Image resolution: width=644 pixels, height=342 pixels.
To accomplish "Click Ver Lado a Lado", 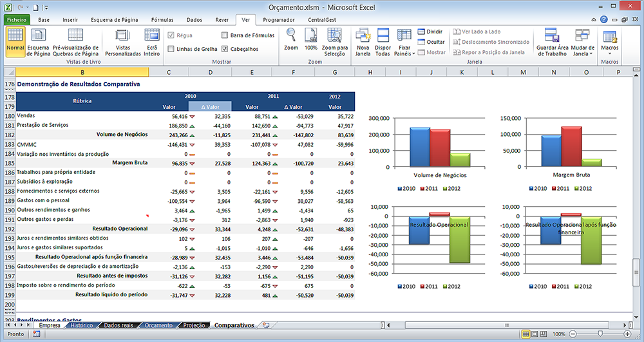I will (477, 32).
